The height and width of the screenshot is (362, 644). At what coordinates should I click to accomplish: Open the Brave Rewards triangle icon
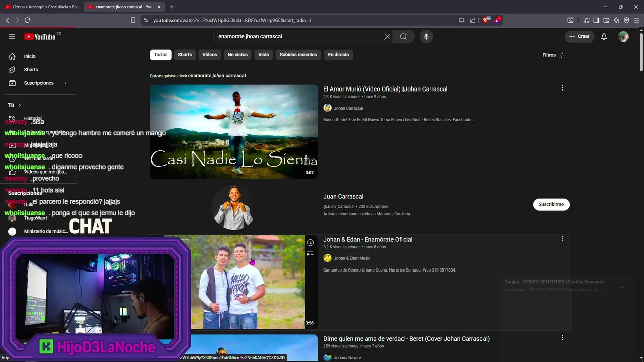[x=497, y=20]
